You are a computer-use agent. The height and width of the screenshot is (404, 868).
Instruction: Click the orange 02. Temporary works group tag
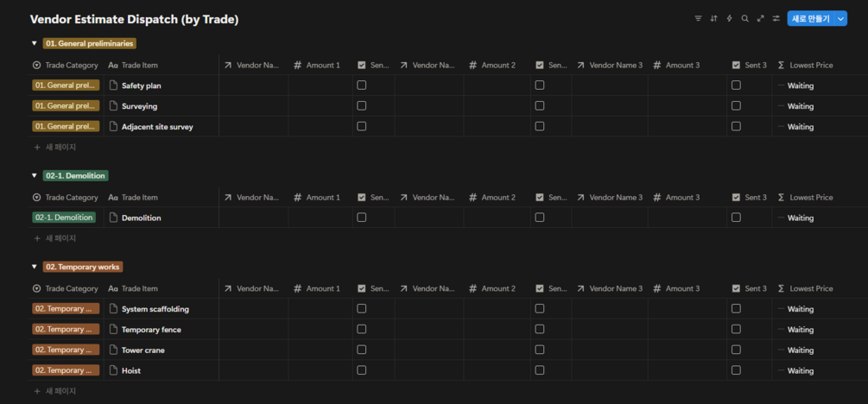83,267
